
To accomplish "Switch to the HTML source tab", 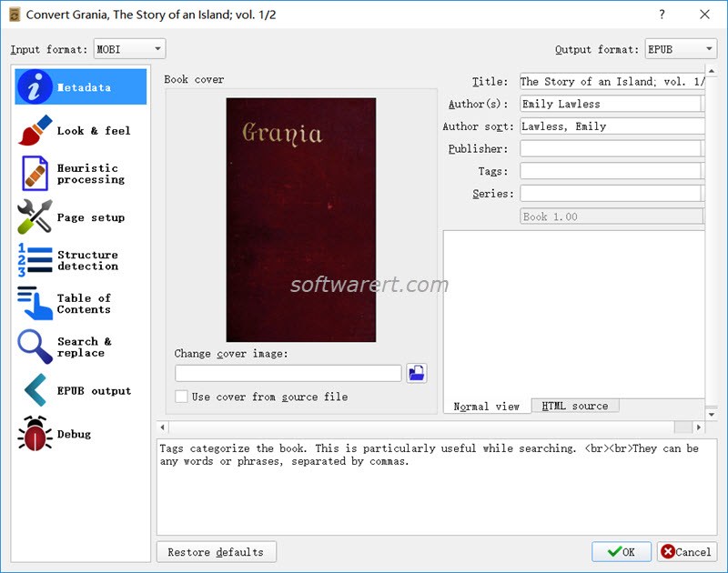I will tap(576, 406).
